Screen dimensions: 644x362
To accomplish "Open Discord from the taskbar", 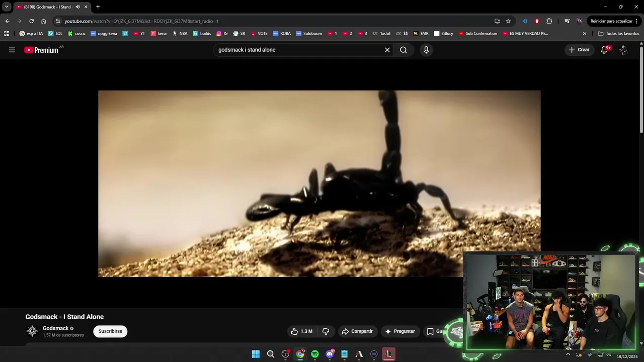I will click(x=330, y=354).
